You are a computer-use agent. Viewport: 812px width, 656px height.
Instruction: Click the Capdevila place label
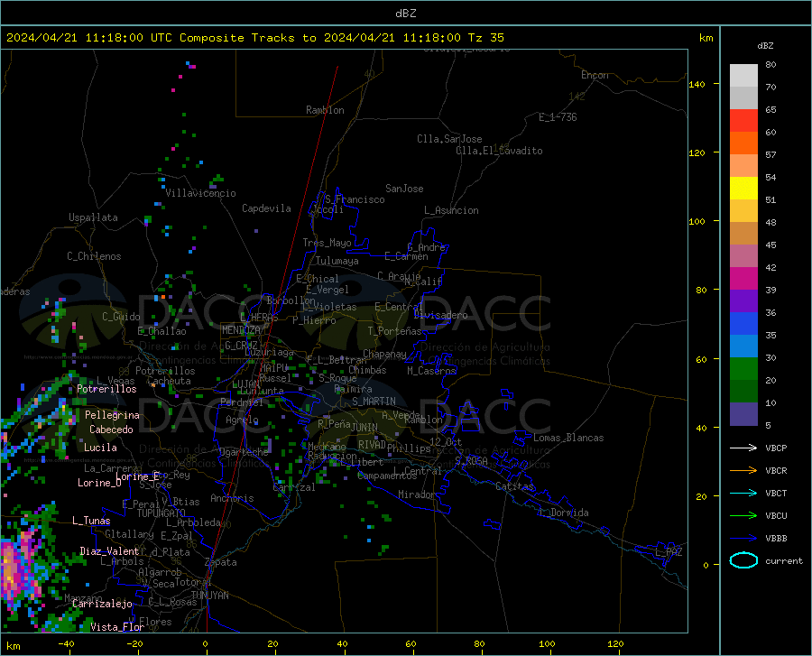click(x=266, y=208)
